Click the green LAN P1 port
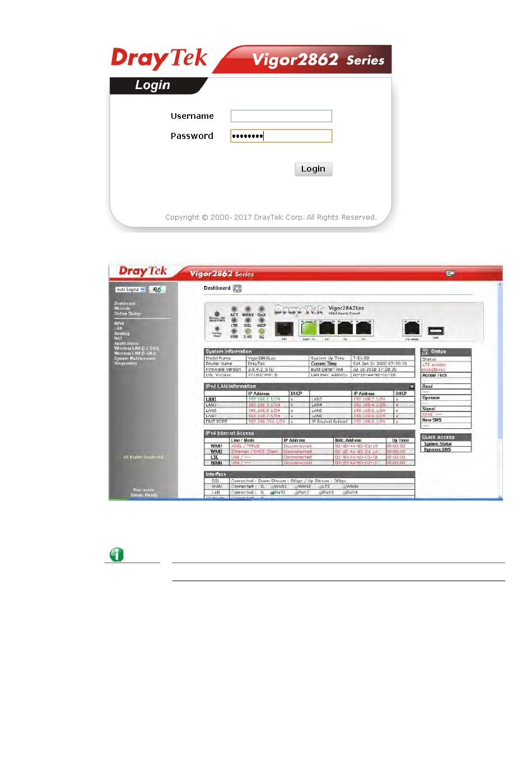532x778 pixels. (309, 328)
